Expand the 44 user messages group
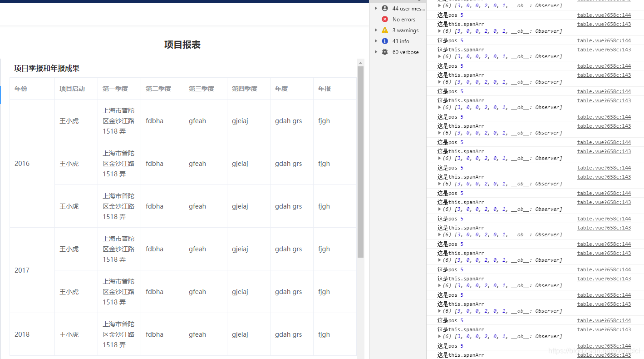 pos(376,8)
